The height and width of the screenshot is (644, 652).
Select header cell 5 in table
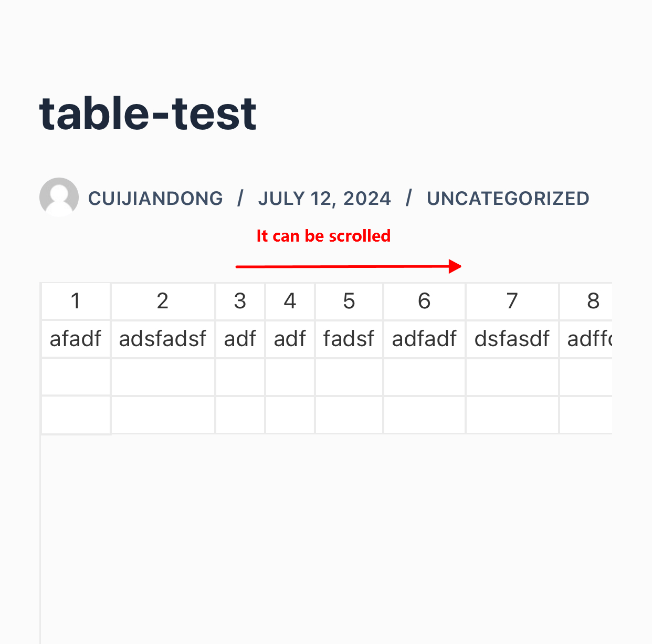click(349, 302)
